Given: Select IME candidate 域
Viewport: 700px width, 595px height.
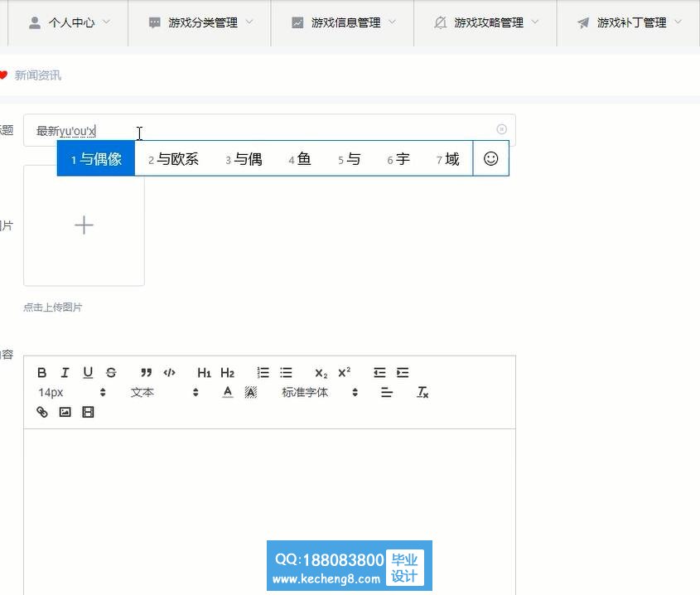Looking at the screenshot, I should click(448, 159).
